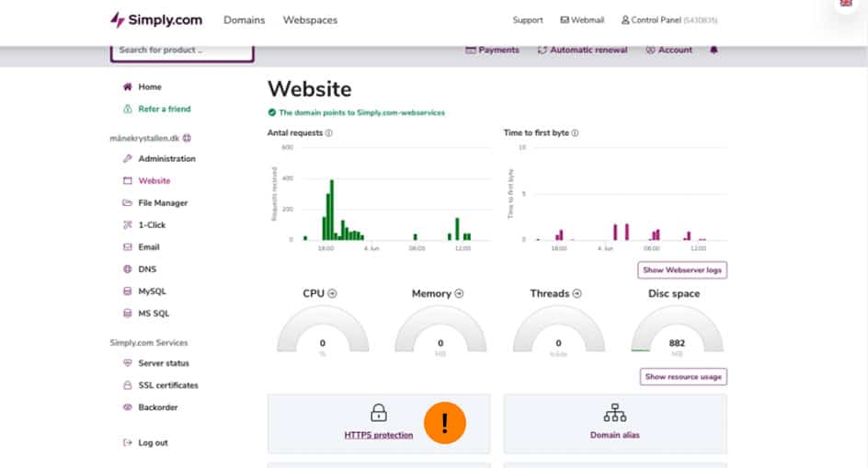Open Email in the sidebar
The image size is (868, 468).
pos(148,247)
